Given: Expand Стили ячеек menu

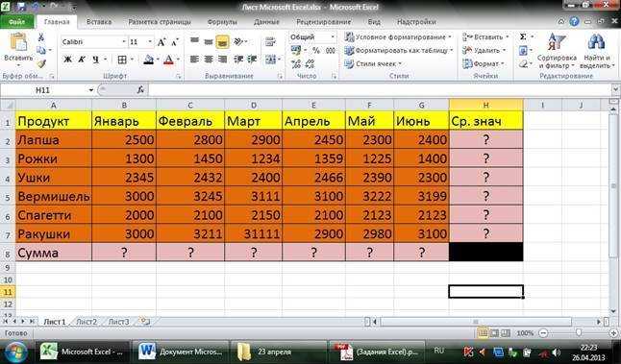Looking at the screenshot, I should click(373, 63).
